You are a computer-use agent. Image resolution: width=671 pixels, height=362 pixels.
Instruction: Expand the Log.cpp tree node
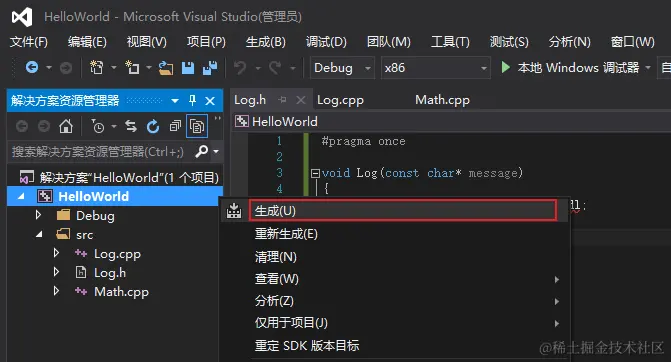click(x=56, y=253)
